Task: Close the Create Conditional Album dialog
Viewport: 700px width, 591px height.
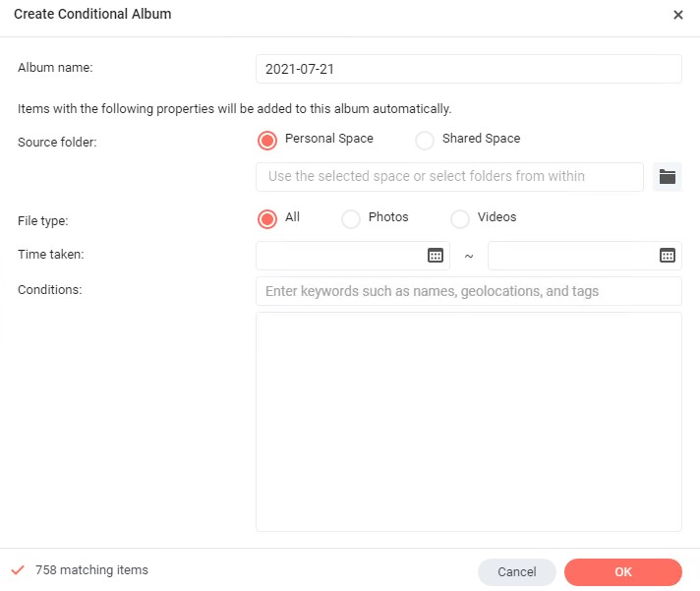Action: 678,15
